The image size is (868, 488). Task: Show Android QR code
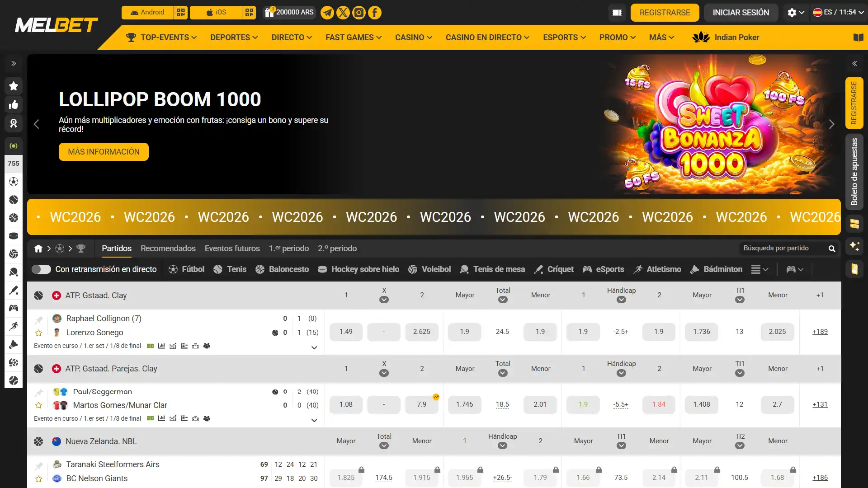coord(181,13)
